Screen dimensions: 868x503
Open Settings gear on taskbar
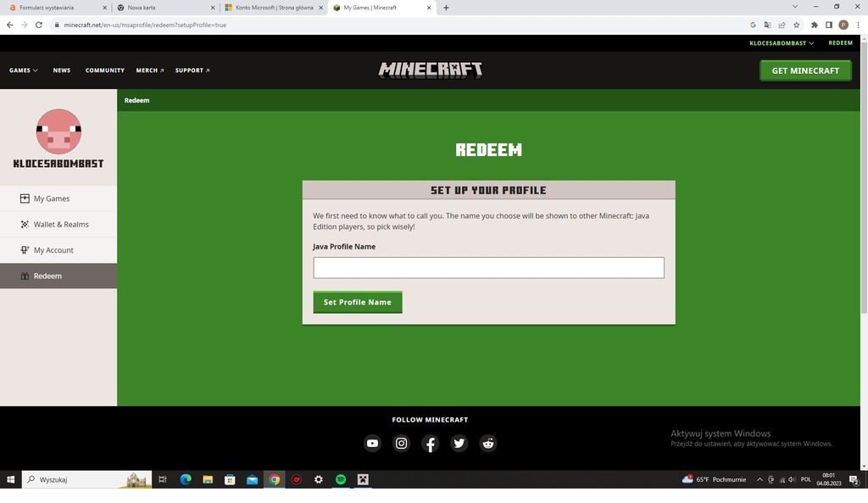coord(319,479)
